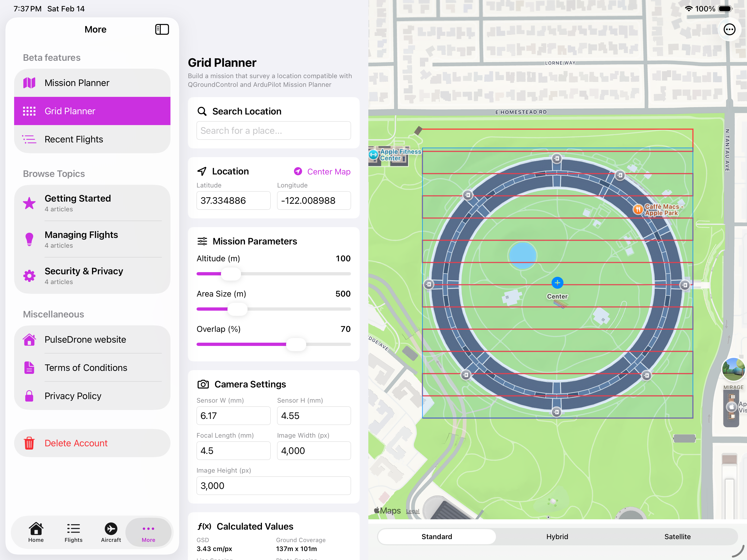Click the Overlap percentage slider handle
The image size is (747, 560).
[x=296, y=344]
